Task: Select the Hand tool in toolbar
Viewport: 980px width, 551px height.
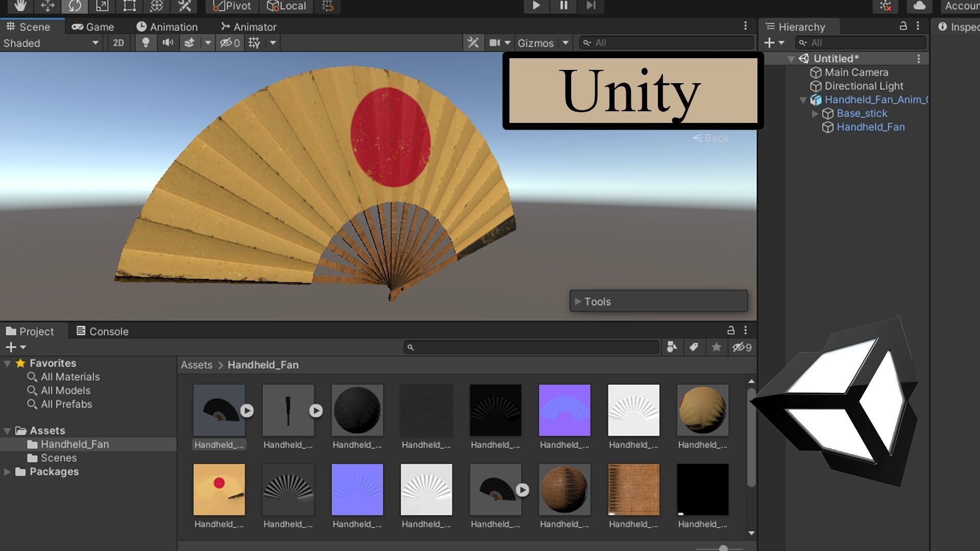Action: tap(20, 6)
